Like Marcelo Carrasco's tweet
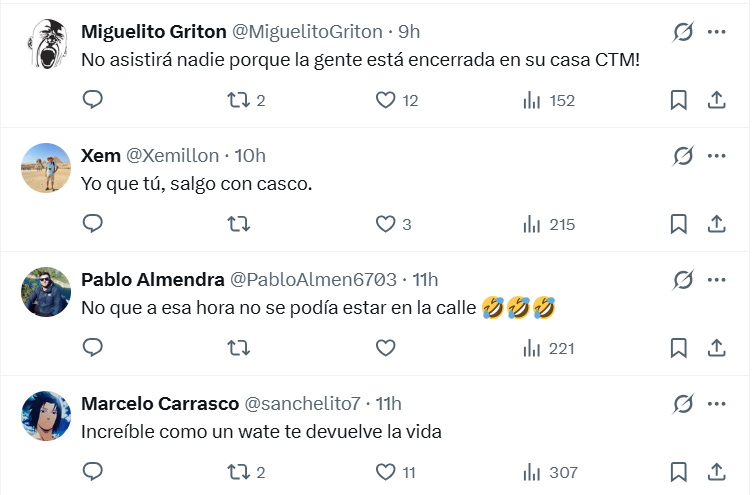 (x=385, y=472)
